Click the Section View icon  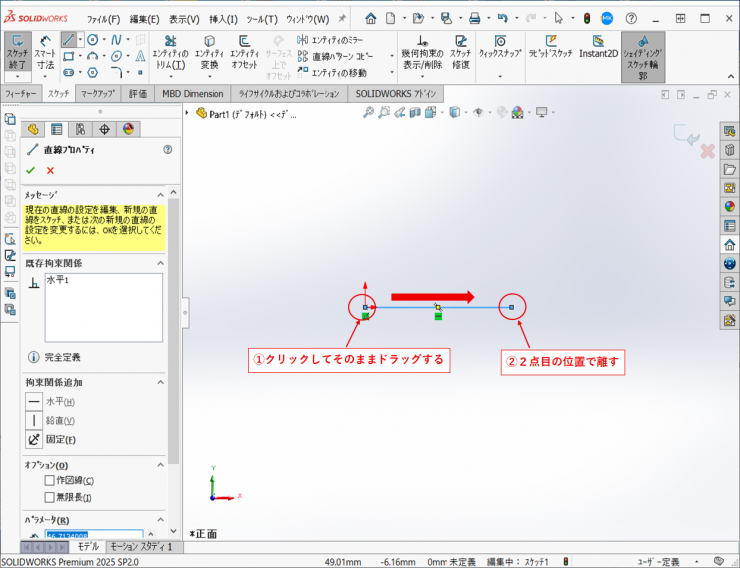pyautogui.click(x=415, y=112)
